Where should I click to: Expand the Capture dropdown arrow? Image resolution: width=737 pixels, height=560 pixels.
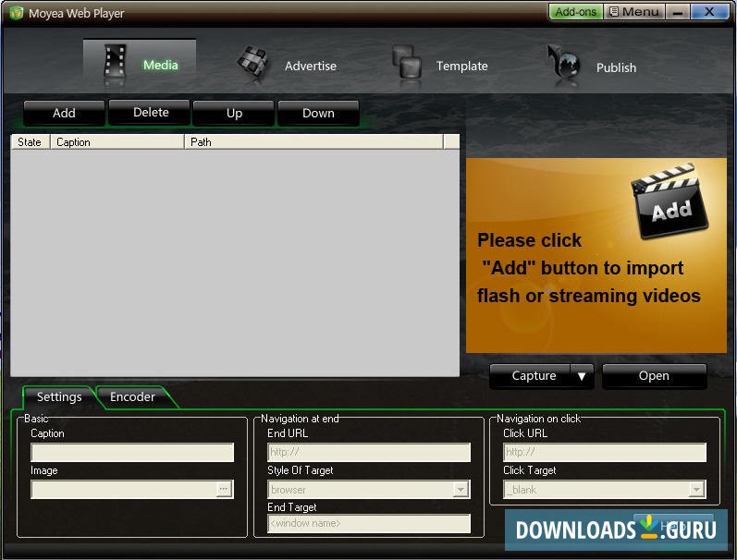point(582,376)
